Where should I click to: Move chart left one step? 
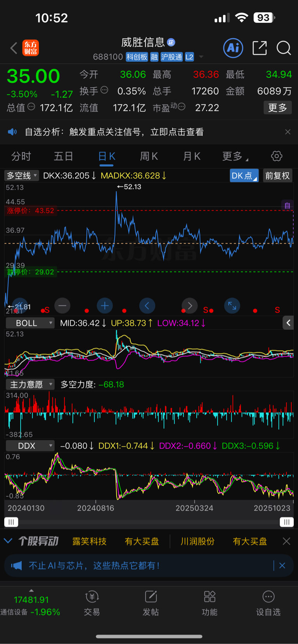147,306
